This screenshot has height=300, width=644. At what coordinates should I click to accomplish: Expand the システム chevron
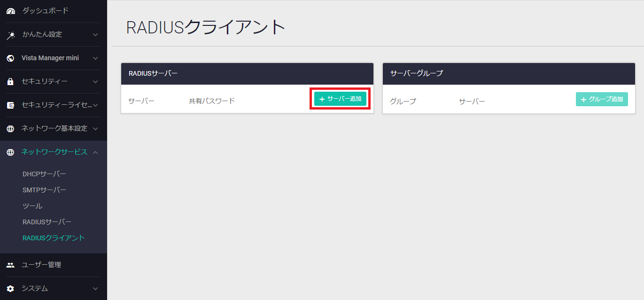(x=95, y=289)
